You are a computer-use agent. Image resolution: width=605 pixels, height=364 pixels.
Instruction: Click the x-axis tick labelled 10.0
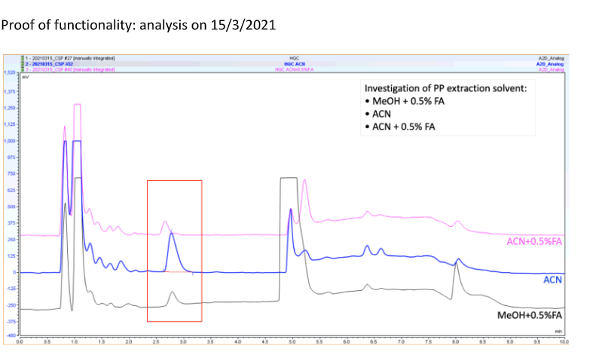[564, 341]
